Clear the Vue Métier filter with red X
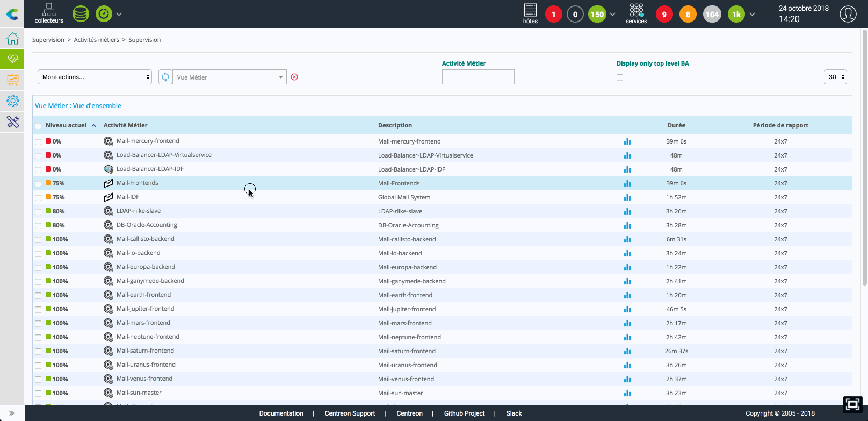 pos(294,77)
